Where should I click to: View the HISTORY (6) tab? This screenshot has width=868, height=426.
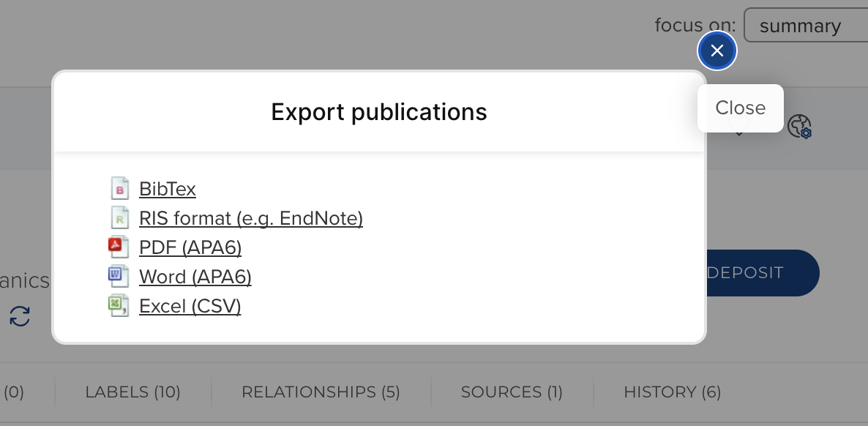point(672,392)
